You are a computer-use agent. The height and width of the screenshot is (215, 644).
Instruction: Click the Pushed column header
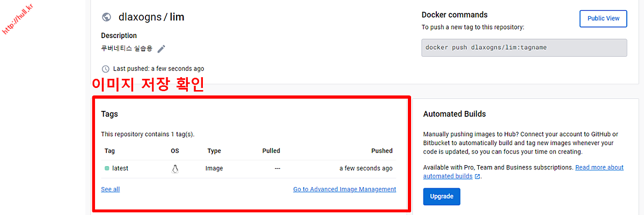[x=382, y=151]
